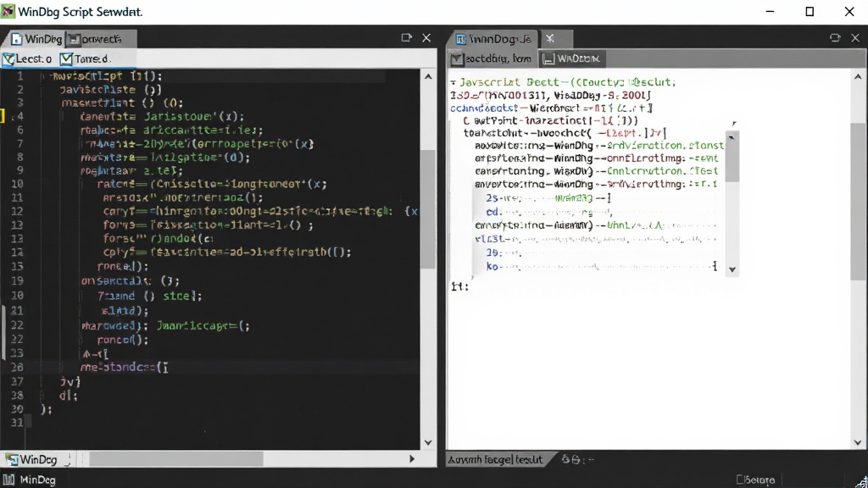Collapse the Javascript header line in output
868x488 pixels.
pos(453,82)
